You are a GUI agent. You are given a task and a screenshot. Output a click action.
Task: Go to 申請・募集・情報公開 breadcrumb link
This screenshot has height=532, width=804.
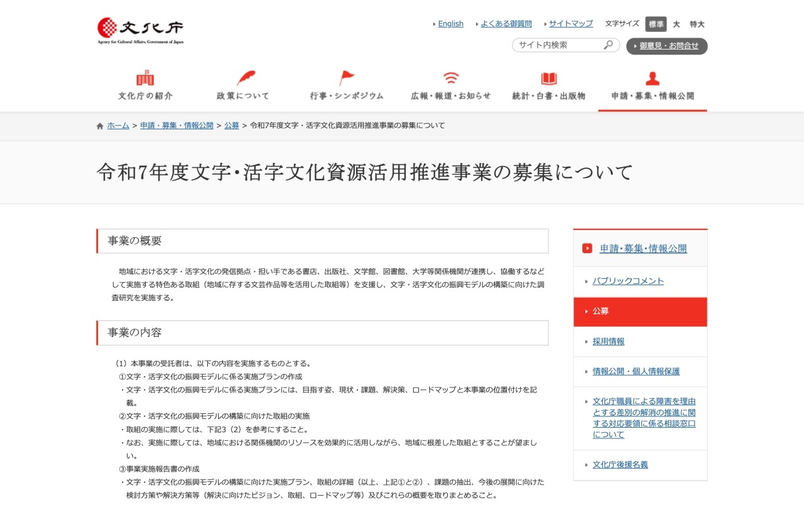(177, 126)
